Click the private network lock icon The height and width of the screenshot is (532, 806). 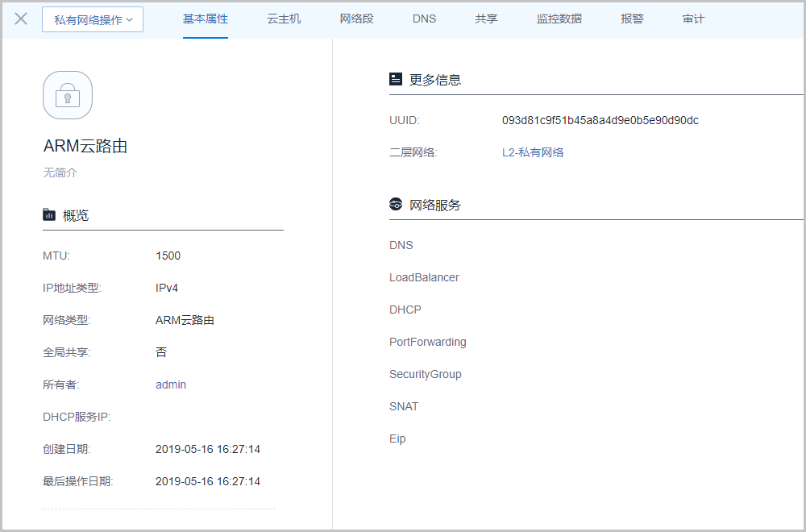68,96
